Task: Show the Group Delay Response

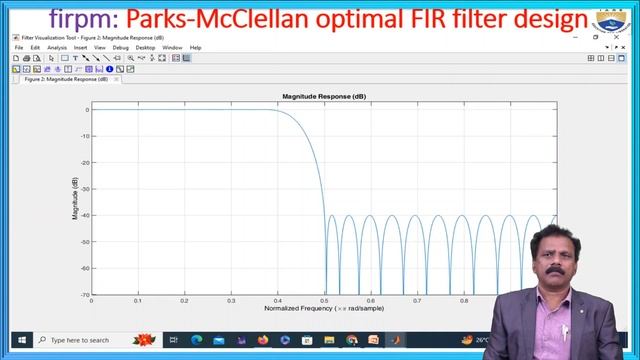Action: (x=47, y=69)
